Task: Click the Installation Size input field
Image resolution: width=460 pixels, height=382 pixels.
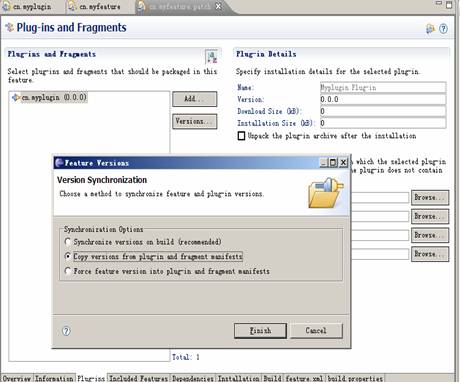Action: 383,123
